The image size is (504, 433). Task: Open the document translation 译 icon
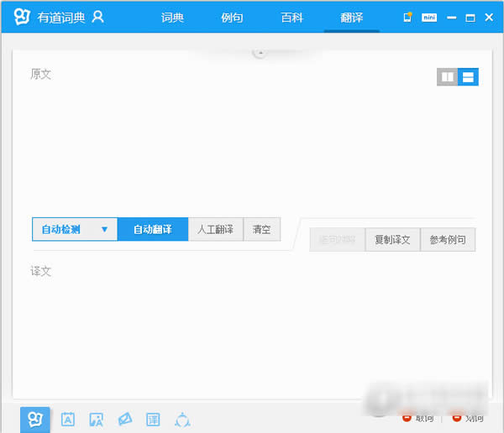click(153, 420)
